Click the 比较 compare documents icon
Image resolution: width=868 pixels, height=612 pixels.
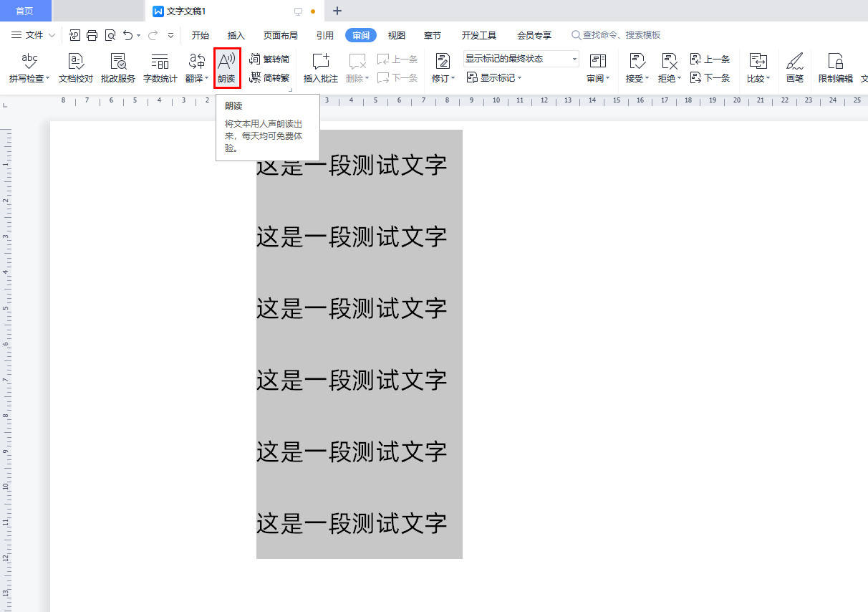pos(758,62)
